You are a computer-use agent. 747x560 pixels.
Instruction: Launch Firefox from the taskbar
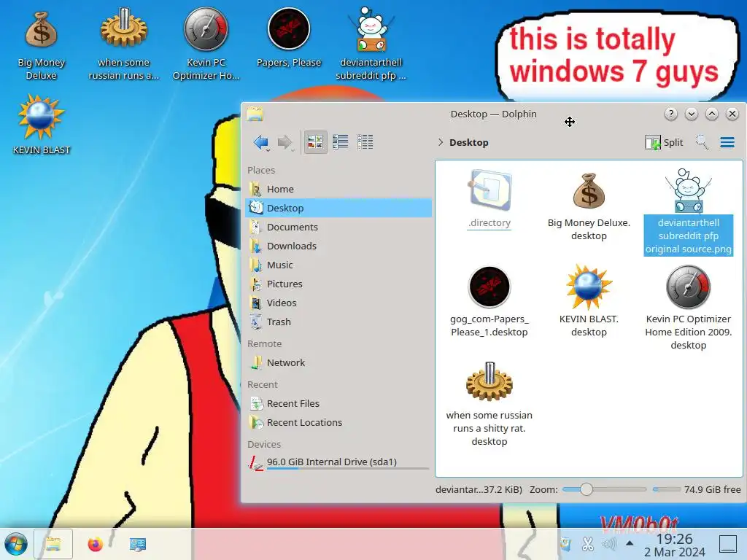96,544
